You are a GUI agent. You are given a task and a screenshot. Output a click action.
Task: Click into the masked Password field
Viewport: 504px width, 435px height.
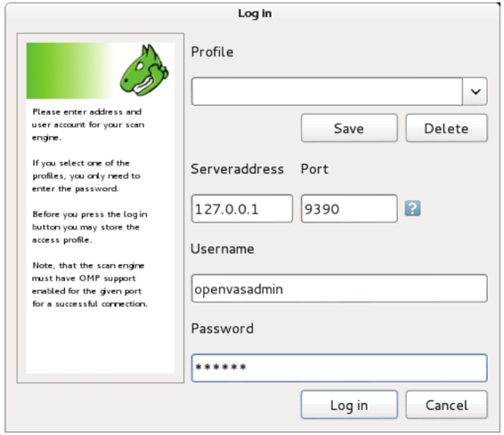click(x=339, y=368)
